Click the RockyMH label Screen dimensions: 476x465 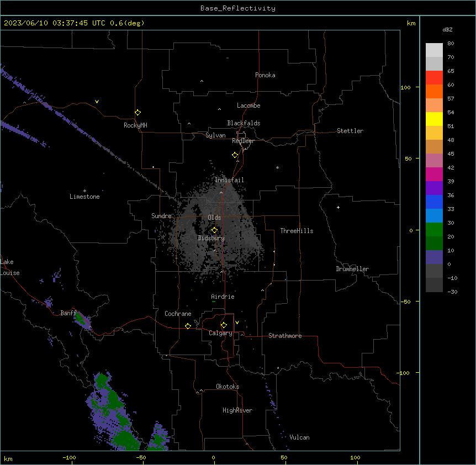coord(135,125)
